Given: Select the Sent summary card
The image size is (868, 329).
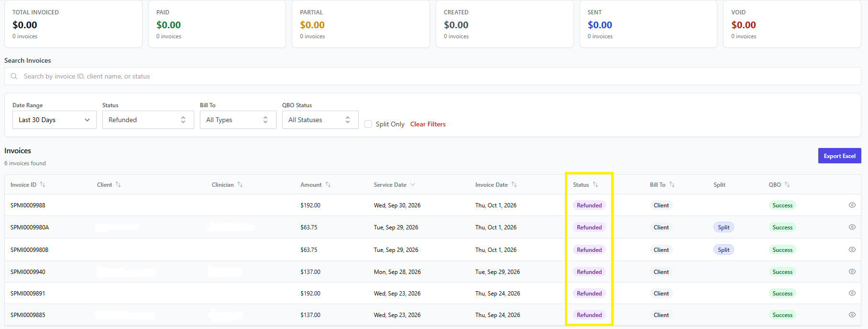Looking at the screenshot, I should point(648,24).
